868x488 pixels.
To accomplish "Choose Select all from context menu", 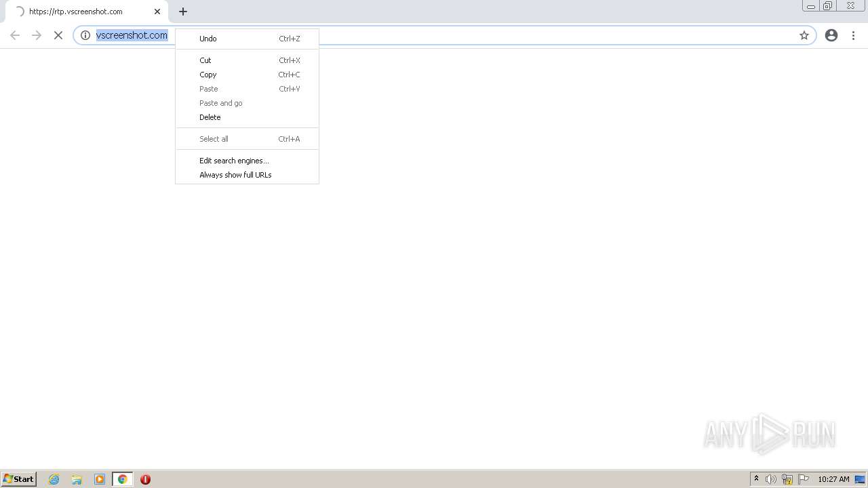I will click(x=247, y=139).
